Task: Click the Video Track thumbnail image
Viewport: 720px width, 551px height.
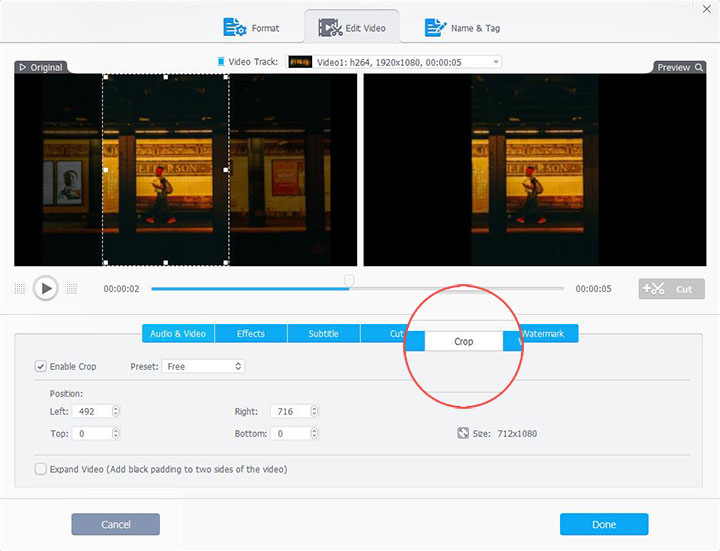Action: 300,62
